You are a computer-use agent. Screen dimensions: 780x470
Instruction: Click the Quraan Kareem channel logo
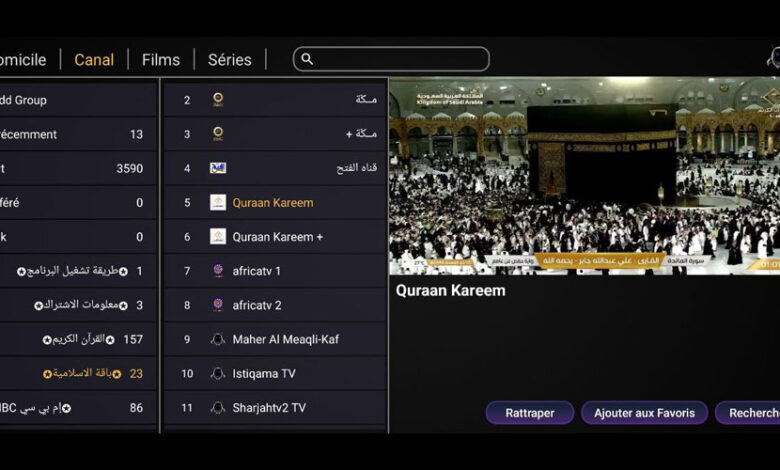click(218, 202)
